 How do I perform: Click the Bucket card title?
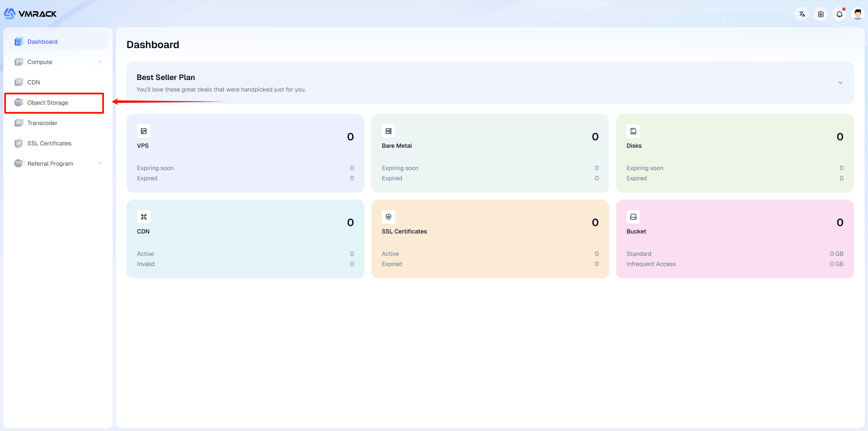(x=636, y=231)
